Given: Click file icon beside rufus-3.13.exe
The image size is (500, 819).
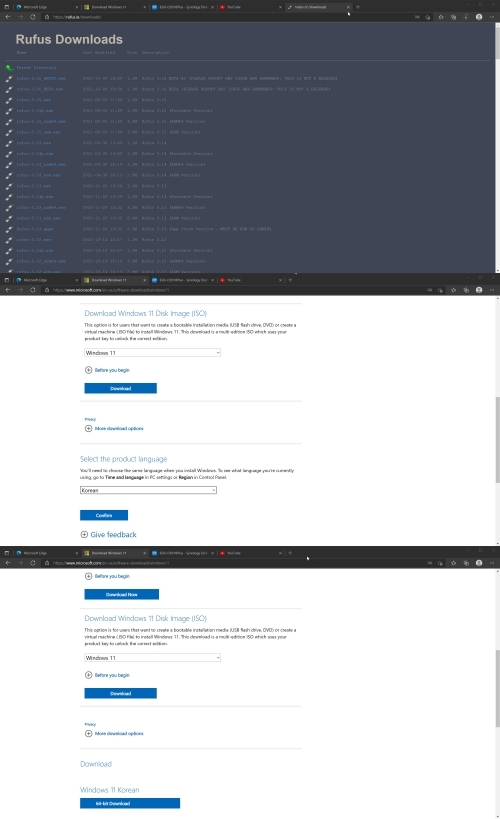Looking at the screenshot, I should pos(9,186).
